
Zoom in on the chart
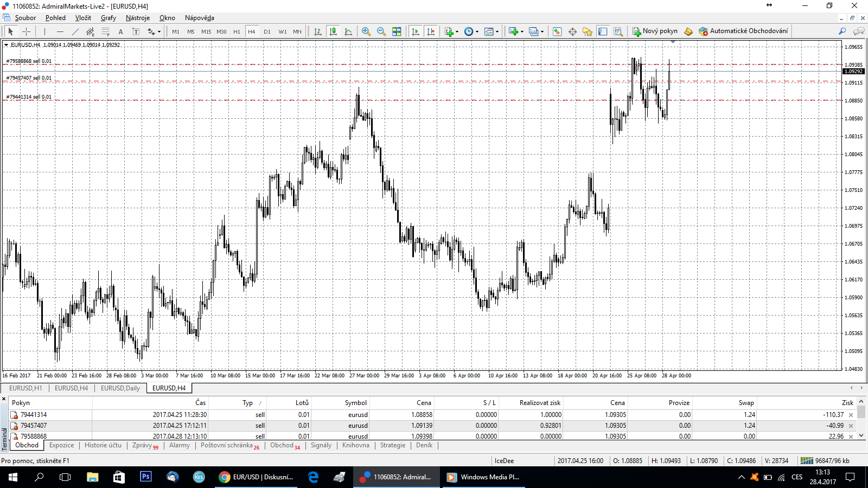(x=366, y=31)
